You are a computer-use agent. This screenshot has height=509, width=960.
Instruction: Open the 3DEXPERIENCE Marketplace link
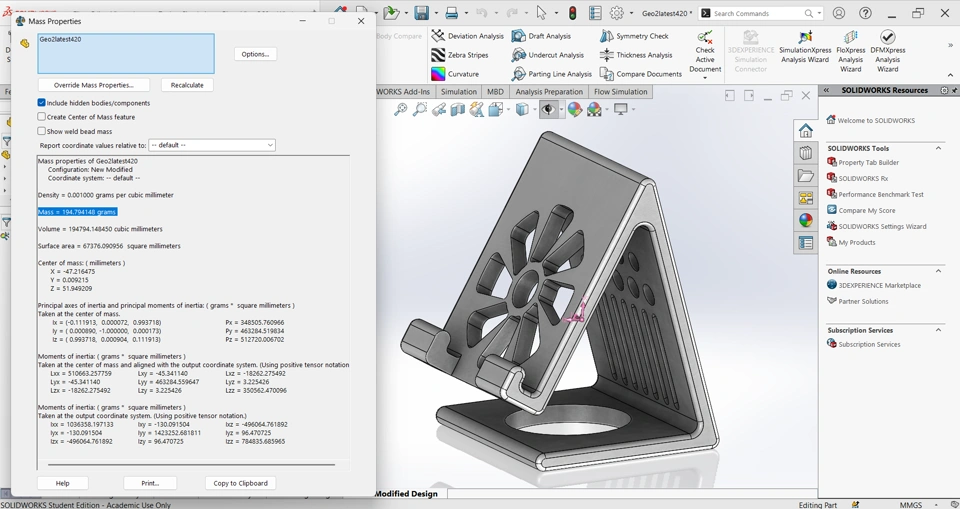(x=879, y=285)
